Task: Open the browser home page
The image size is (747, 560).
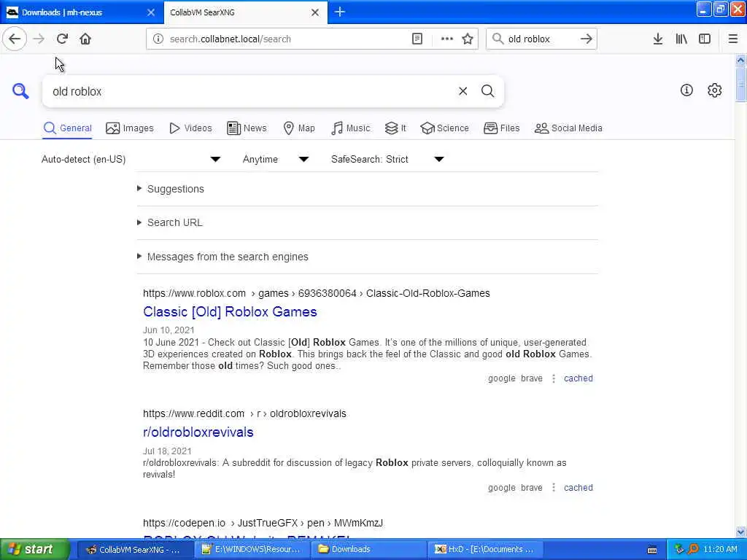Action: pos(85,39)
